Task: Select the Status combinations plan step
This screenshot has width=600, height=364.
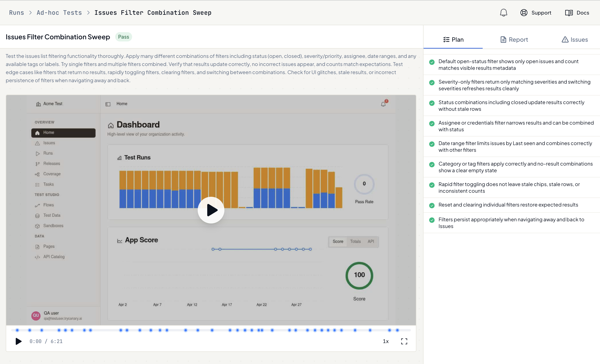Action: coord(511,106)
